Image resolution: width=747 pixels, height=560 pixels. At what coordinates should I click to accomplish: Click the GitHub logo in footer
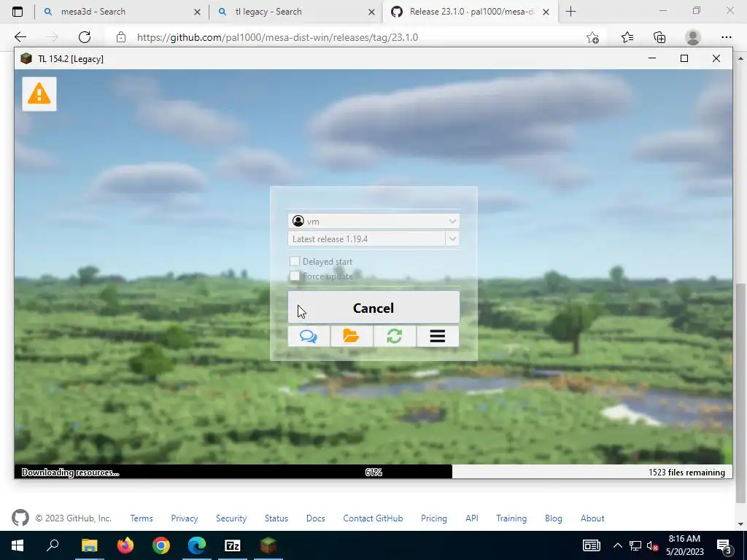coord(20,518)
